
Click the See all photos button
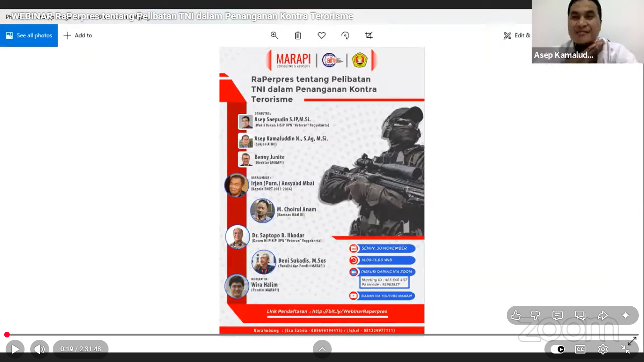point(29,35)
